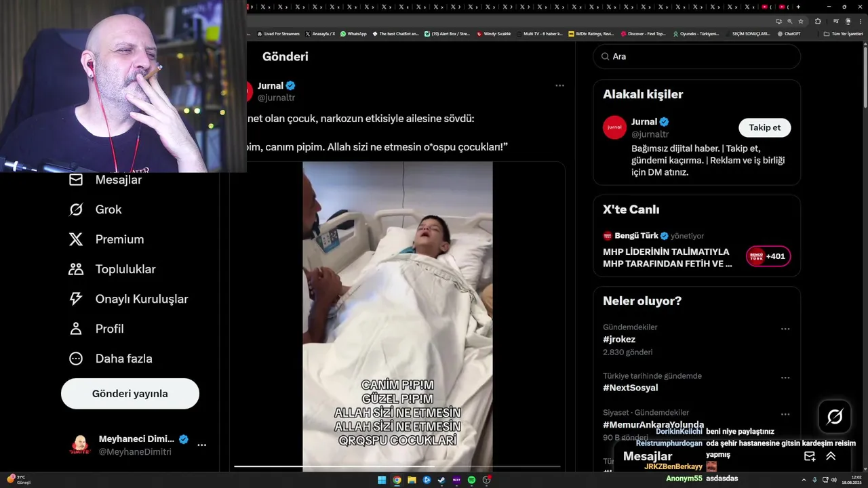The height and width of the screenshot is (488, 868).
Task: Open the Premium X logo entry
Action: (x=106, y=239)
